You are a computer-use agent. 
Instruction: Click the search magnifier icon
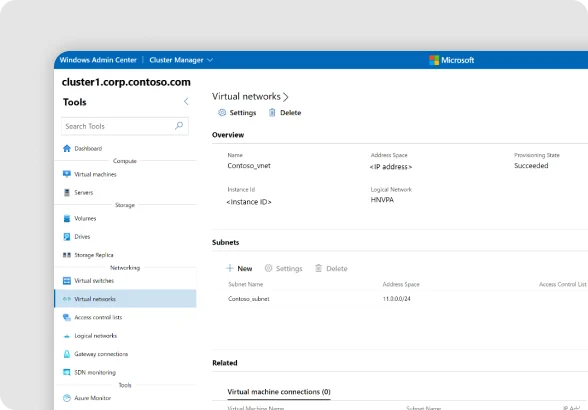179,126
